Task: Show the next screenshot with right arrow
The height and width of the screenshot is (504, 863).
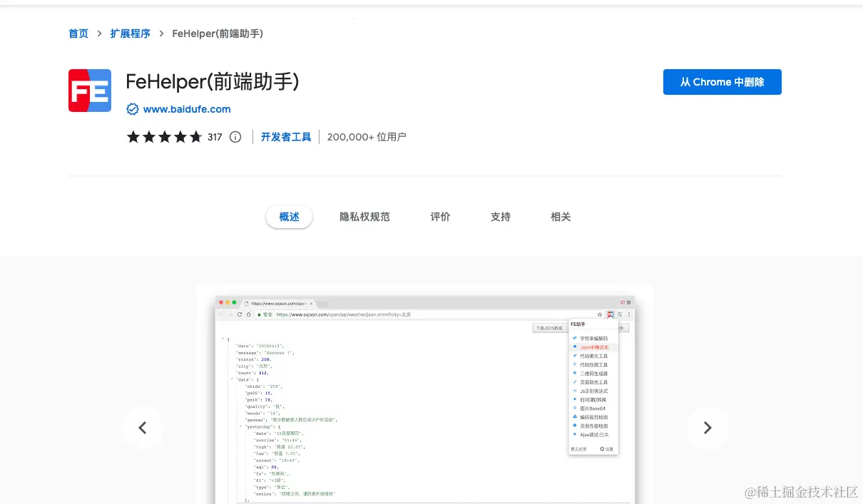Action: (x=708, y=428)
